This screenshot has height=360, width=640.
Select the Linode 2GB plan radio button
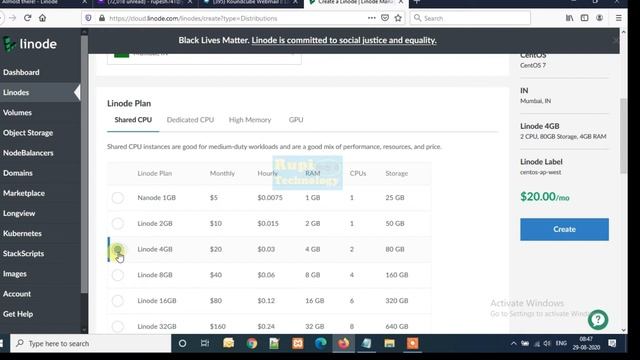tap(118, 223)
